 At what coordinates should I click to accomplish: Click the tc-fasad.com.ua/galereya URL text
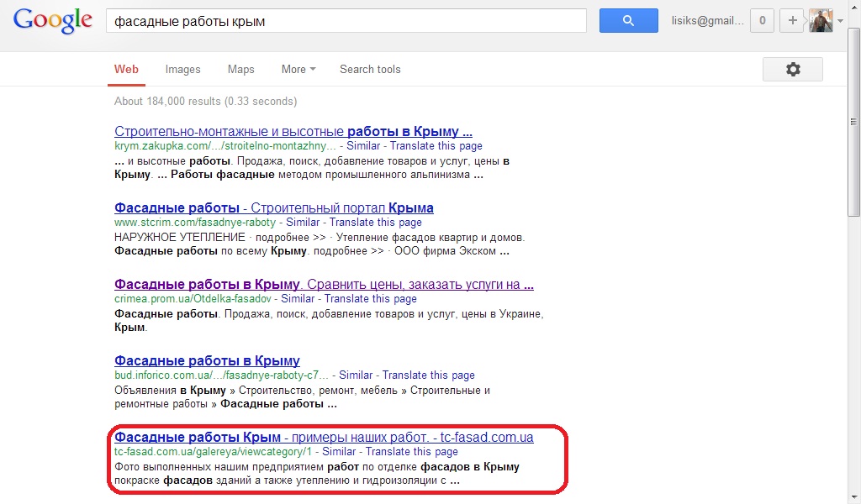click(x=213, y=451)
